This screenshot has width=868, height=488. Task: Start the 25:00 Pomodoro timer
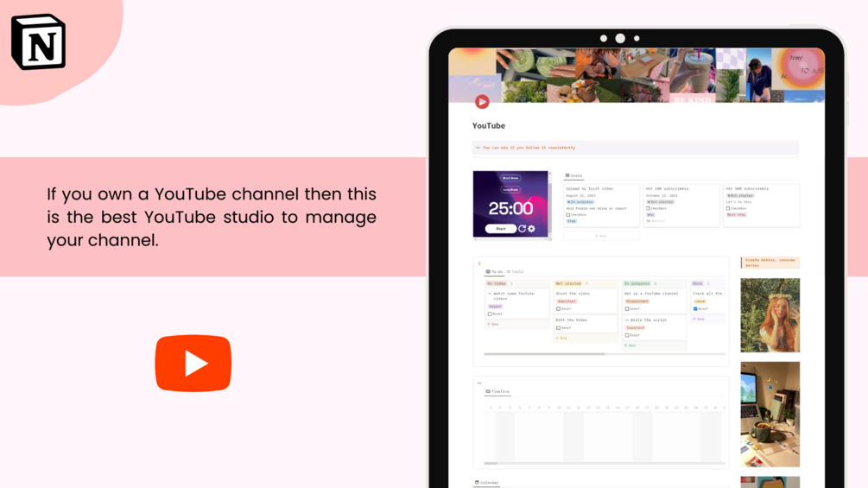click(x=500, y=229)
